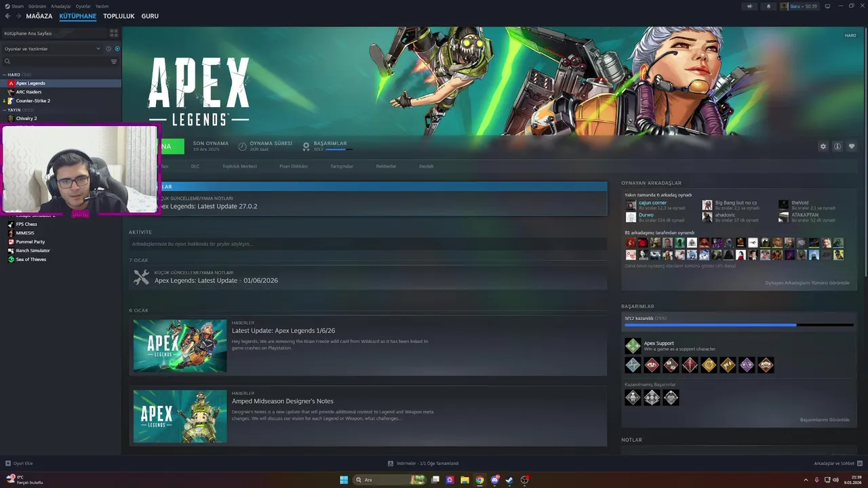
Task: Click Oynayan Arkadaşların Tümünü Görüntüle
Action: 807,283
